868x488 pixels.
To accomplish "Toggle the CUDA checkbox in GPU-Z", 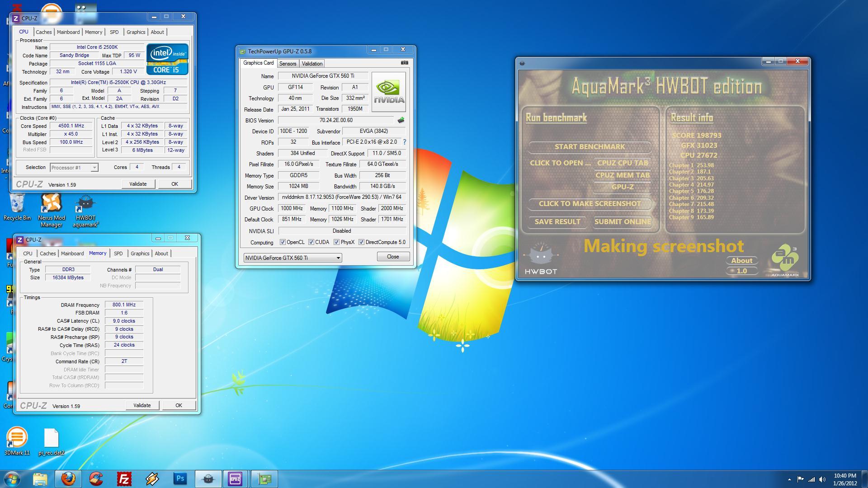I will (x=311, y=242).
